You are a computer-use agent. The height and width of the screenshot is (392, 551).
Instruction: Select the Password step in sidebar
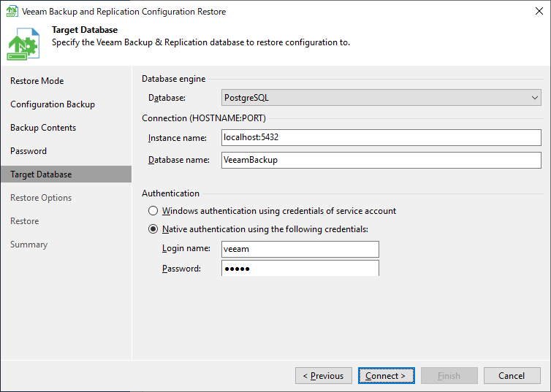coord(28,151)
